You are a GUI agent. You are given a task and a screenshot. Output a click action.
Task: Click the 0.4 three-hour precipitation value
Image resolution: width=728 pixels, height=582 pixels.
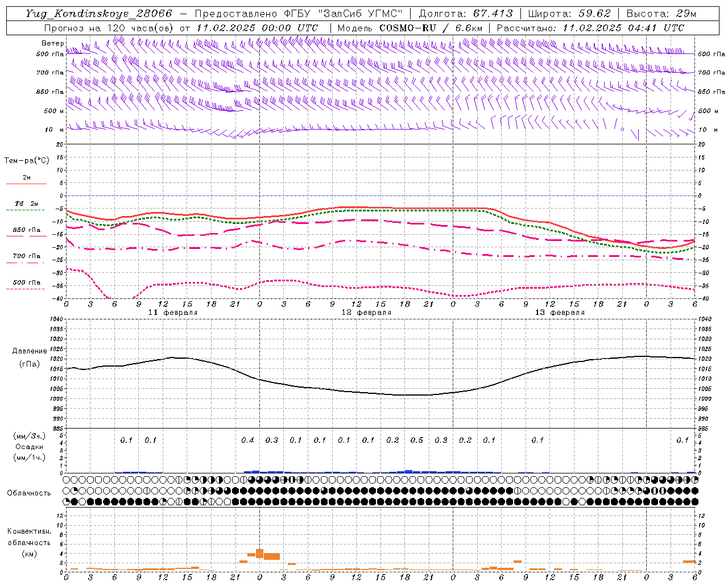[247, 440]
